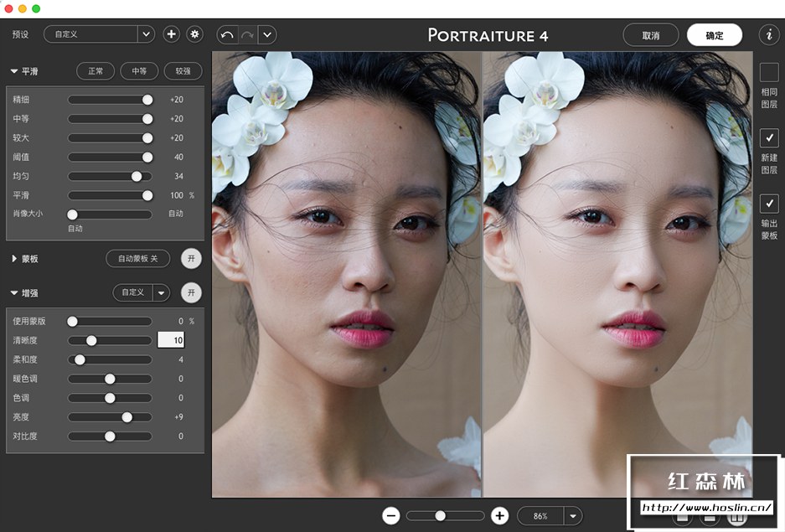
Task: Open preset settings gear icon
Action: (195, 34)
